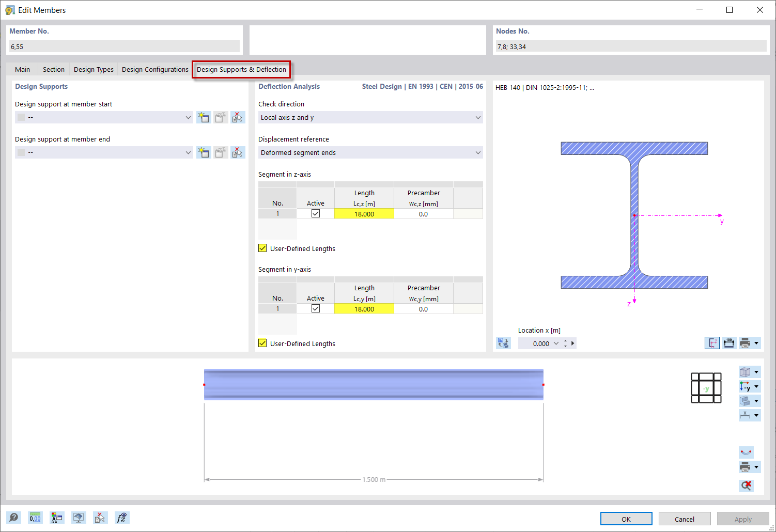Open the Design Configurations tab

pos(154,69)
